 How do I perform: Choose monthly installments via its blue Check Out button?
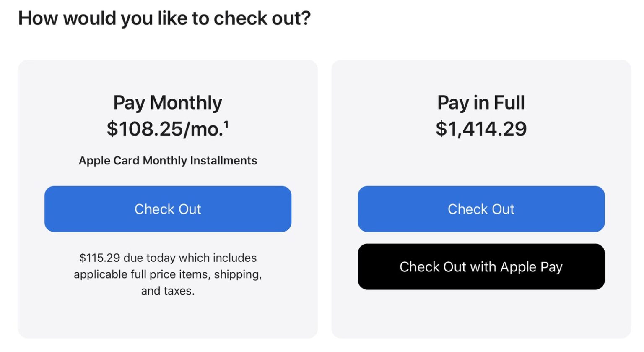pos(168,209)
